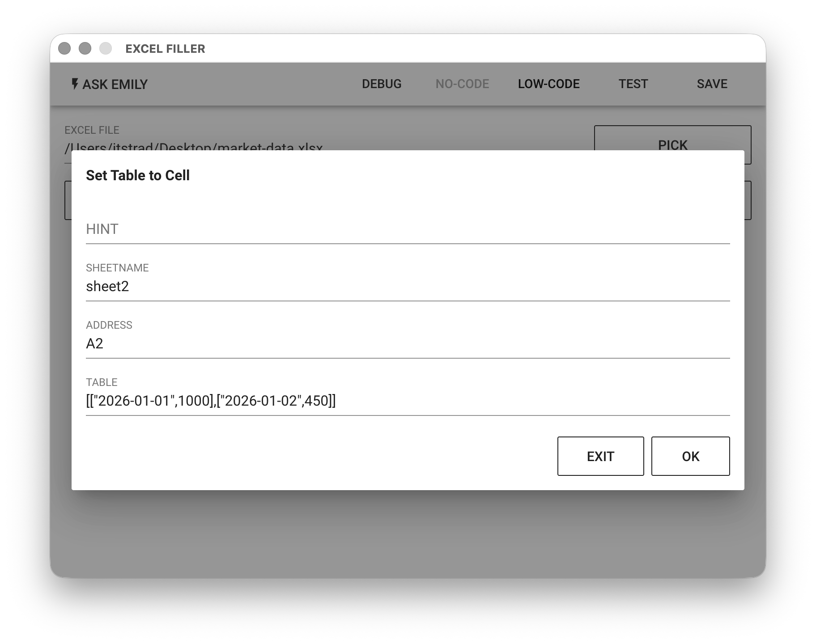Switch to LOW-CODE mode

[548, 84]
